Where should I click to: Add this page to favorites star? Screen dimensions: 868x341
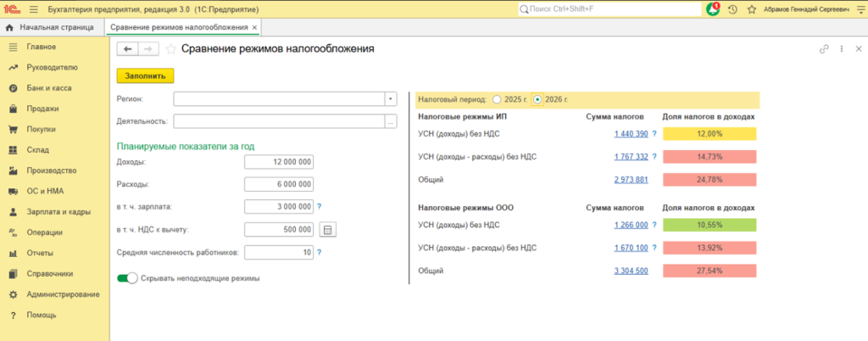170,49
